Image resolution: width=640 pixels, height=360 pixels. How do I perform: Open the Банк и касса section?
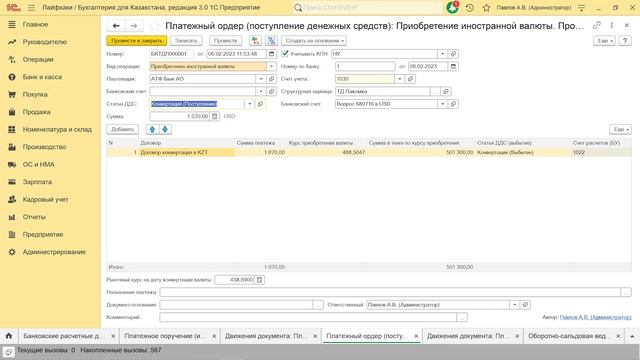tap(42, 77)
